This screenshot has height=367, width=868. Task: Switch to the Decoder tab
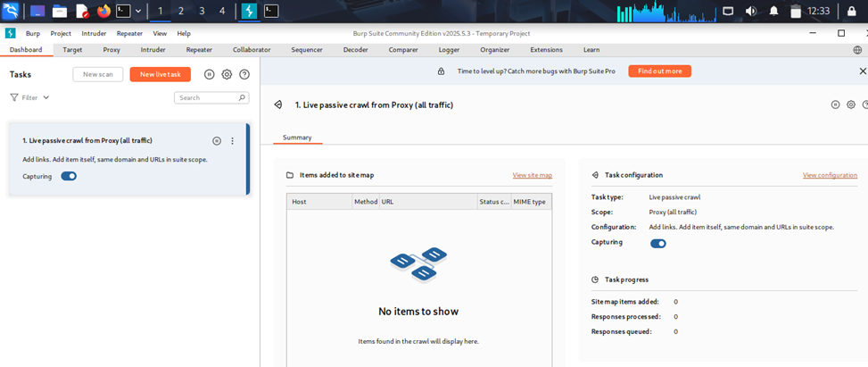click(355, 50)
